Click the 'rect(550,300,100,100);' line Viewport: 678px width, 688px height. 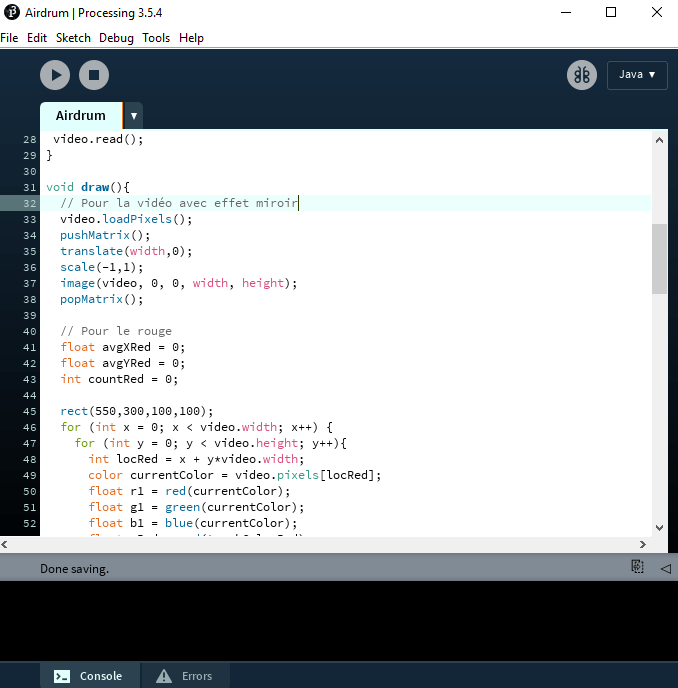tap(137, 412)
